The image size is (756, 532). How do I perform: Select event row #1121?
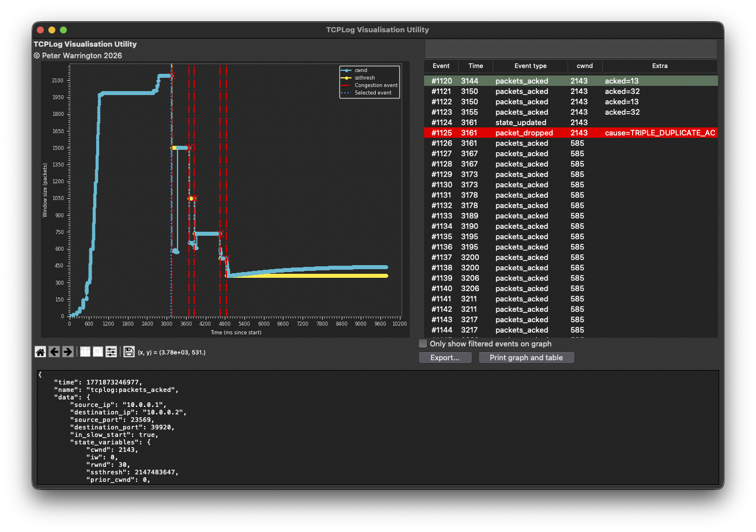pos(571,92)
